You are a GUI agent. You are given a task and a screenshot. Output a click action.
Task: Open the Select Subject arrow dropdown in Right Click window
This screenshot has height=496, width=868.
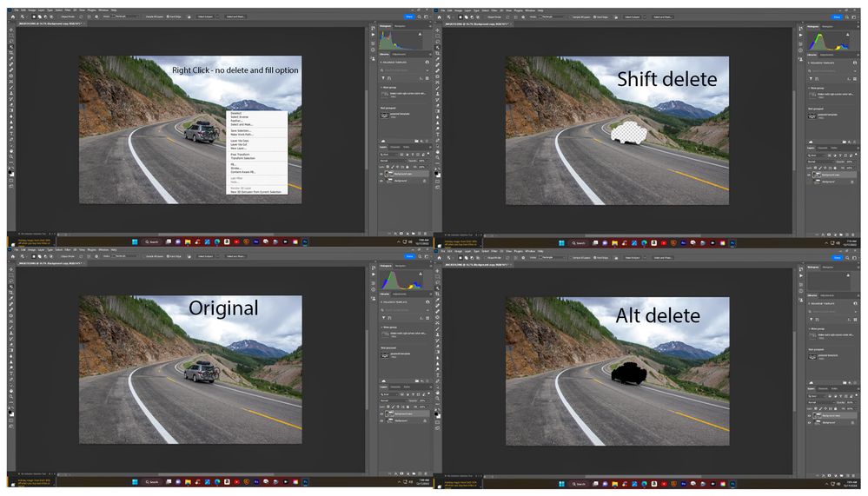[217, 17]
